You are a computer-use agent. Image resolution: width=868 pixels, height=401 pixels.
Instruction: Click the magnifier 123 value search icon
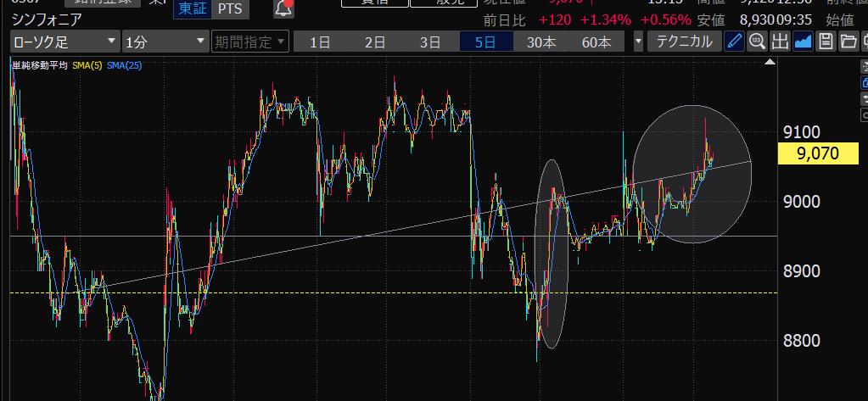(757, 42)
